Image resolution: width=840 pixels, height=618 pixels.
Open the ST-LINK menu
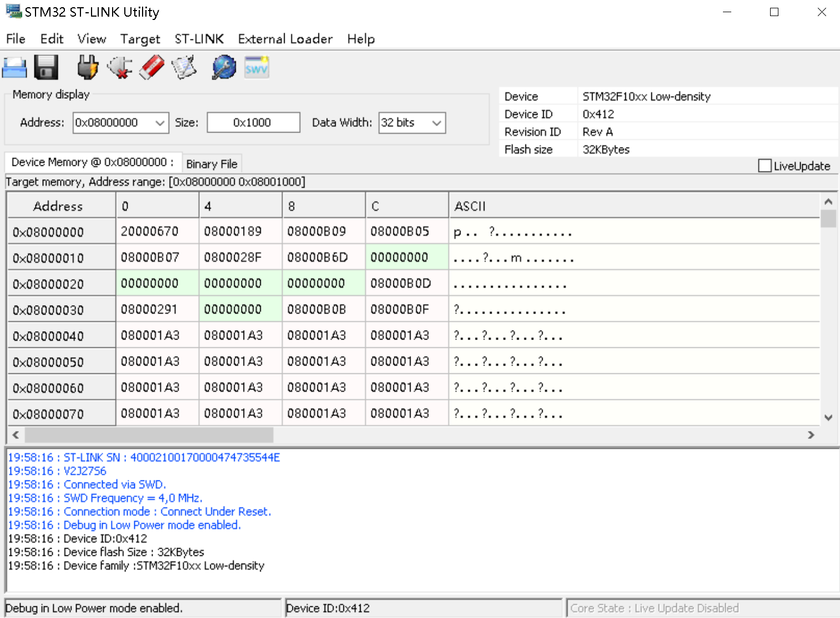point(199,39)
